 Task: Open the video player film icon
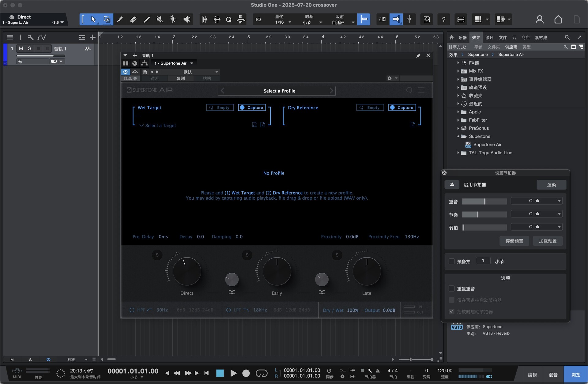click(x=461, y=19)
